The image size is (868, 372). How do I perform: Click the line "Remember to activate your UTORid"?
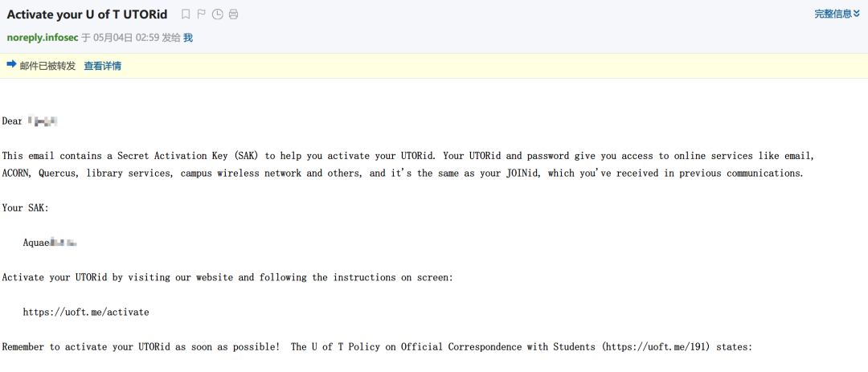point(141,346)
